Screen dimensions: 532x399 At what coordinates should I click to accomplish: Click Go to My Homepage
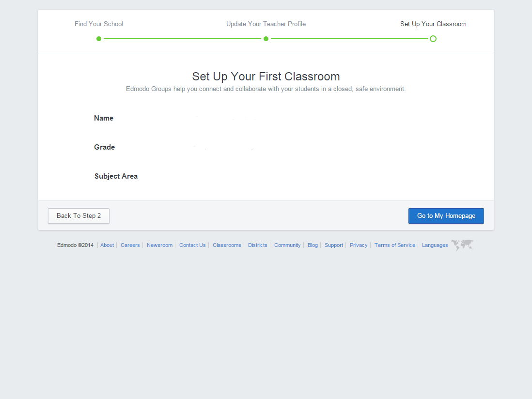[x=446, y=215]
